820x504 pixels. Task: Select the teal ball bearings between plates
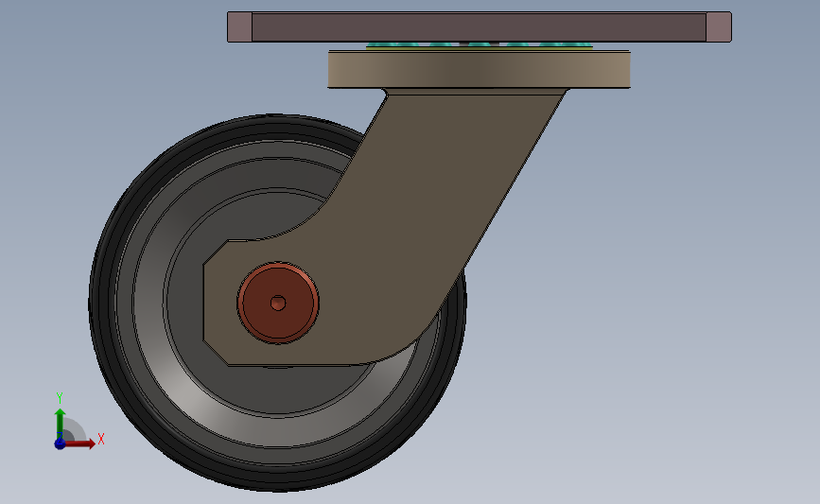(x=479, y=45)
